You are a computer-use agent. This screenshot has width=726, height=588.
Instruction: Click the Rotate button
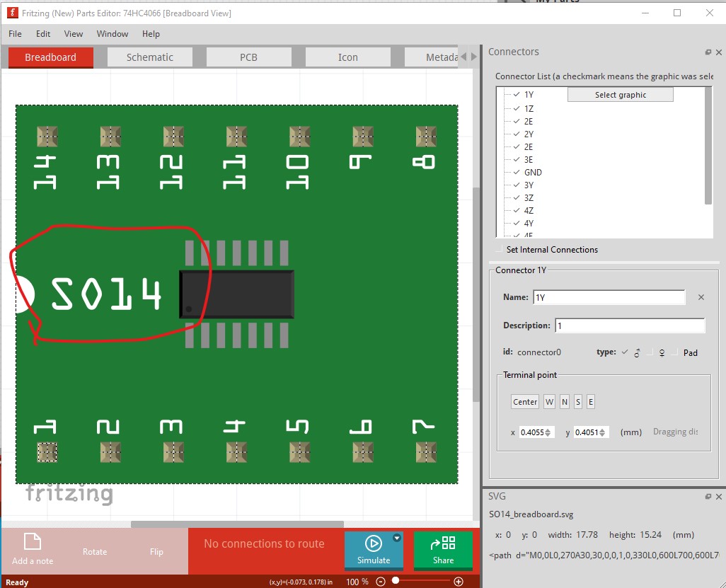[x=95, y=551]
